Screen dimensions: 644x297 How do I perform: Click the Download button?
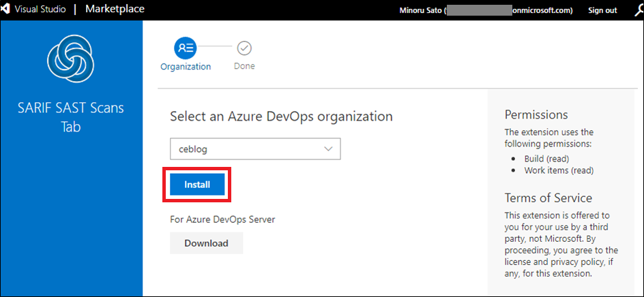tap(207, 243)
